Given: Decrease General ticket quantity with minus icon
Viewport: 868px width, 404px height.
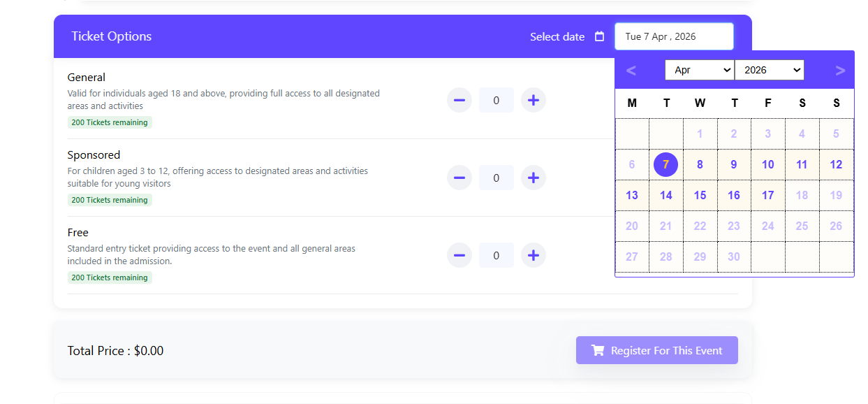Looking at the screenshot, I should (459, 101).
